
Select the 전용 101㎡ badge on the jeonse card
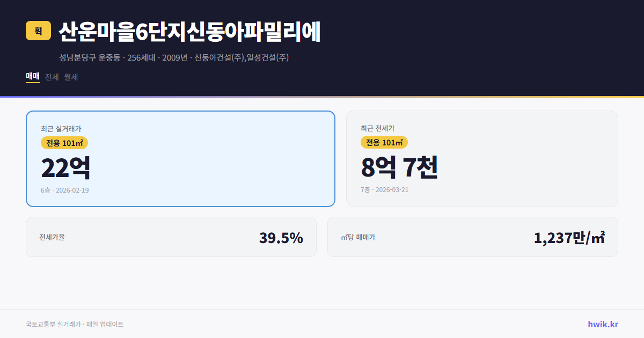tap(384, 142)
